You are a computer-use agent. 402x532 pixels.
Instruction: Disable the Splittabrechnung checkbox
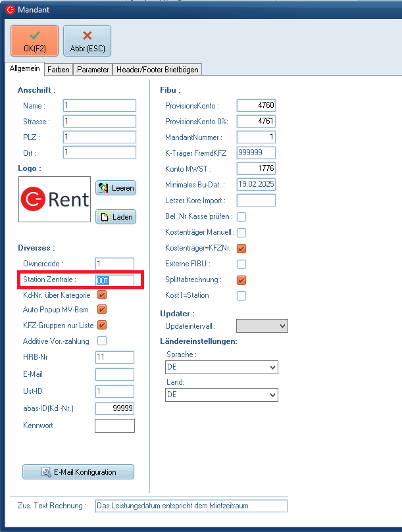coord(241,280)
